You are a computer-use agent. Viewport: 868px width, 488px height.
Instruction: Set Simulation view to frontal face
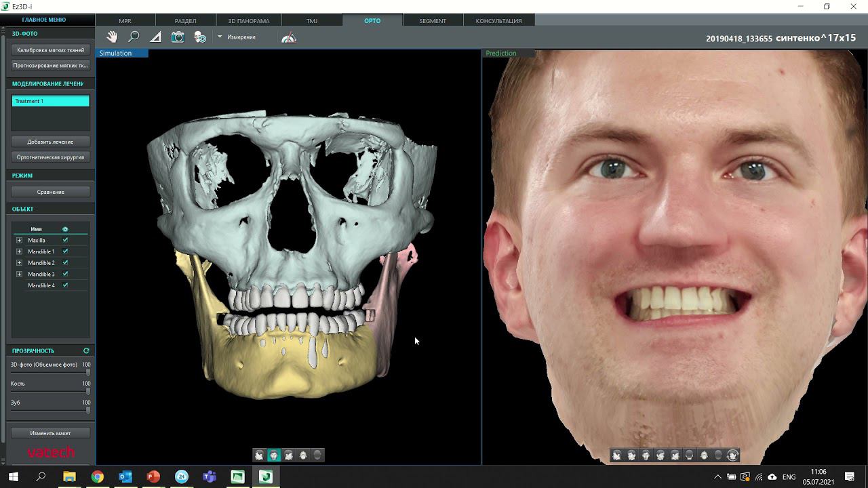(x=274, y=455)
